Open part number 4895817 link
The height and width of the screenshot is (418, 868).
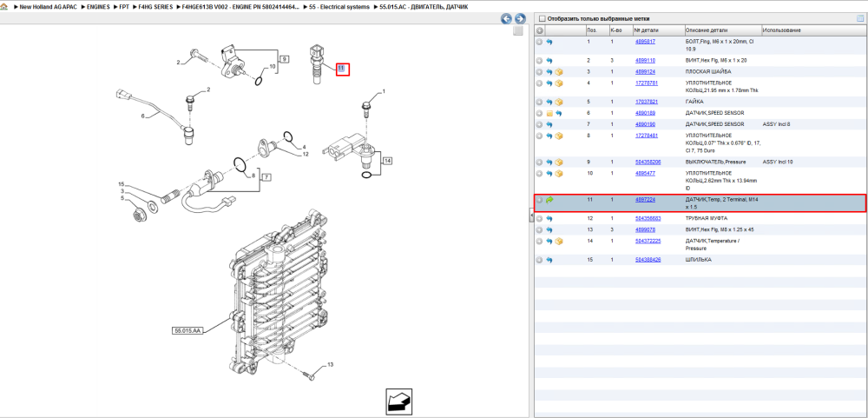[x=645, y=42]
